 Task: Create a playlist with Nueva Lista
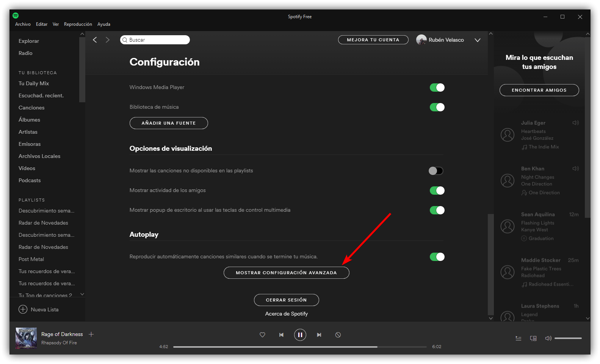[39, 309]
